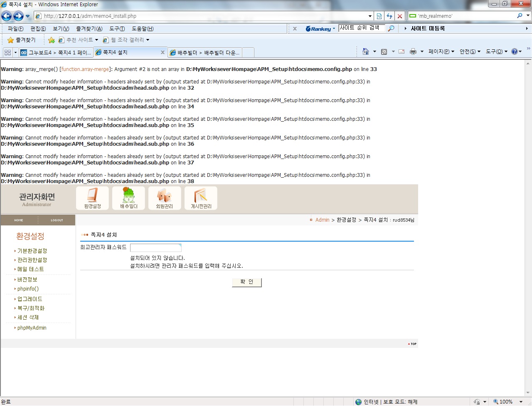Open the 즐겨찾기 favorites star button
532x406 pixels.
[x=22, y=40]
